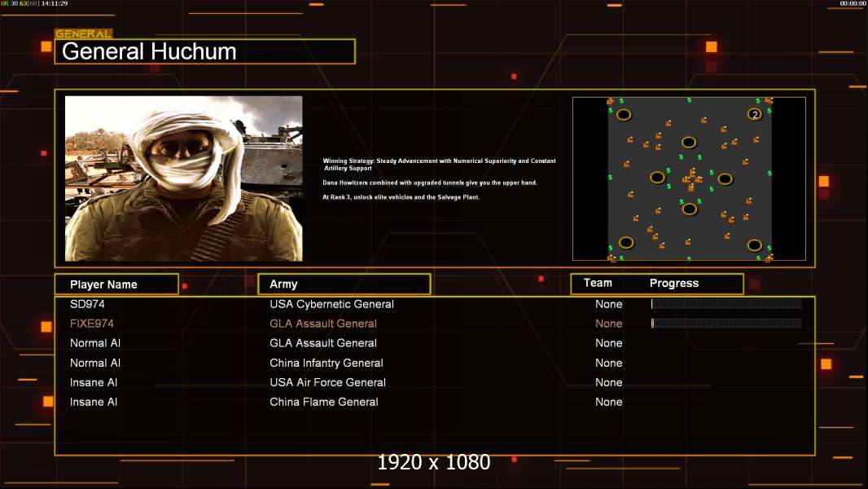Screen dimensions: 868x489
Task: Click the battlefield minimap preview
Action: pyautogui.click(x=689, y=178)
